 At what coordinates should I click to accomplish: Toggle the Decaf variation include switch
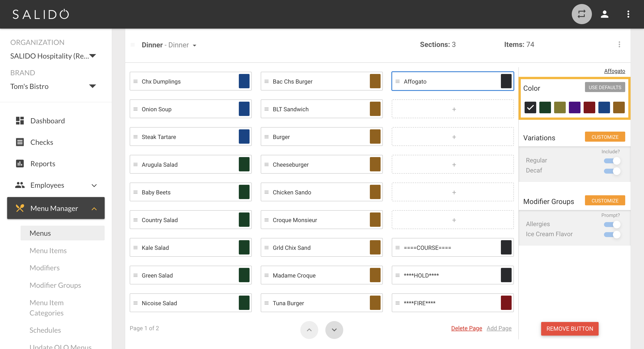(612, 171)
